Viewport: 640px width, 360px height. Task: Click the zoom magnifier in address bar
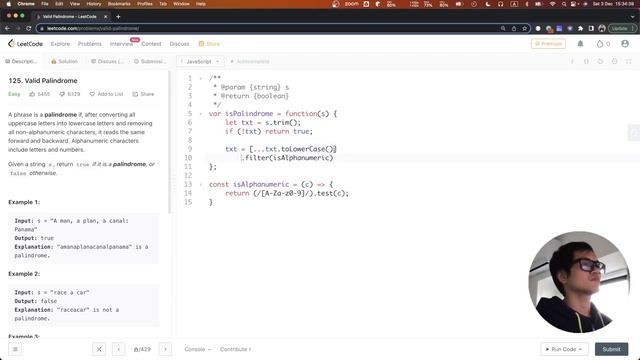click(x=503, y=29)
